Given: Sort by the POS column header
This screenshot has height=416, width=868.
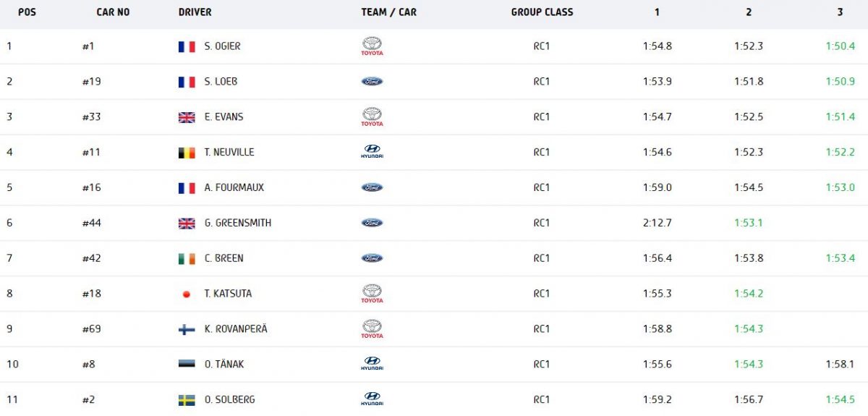Looking at the screenshot, I should point(27,12).
